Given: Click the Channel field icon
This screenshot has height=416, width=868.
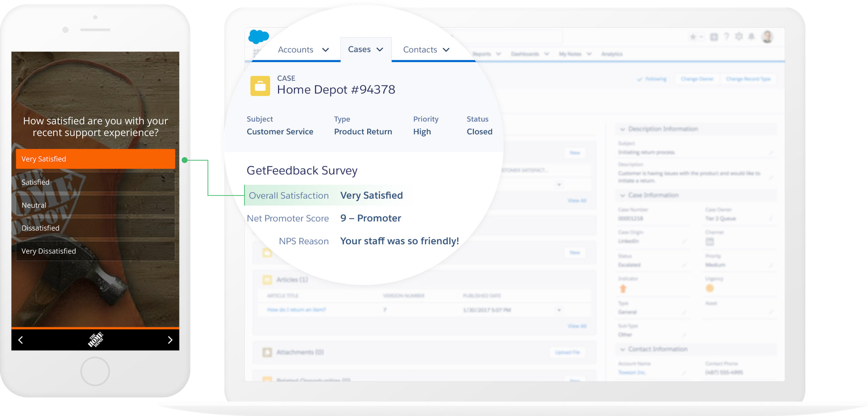Looking at the screenshot, I should point(710,241).
